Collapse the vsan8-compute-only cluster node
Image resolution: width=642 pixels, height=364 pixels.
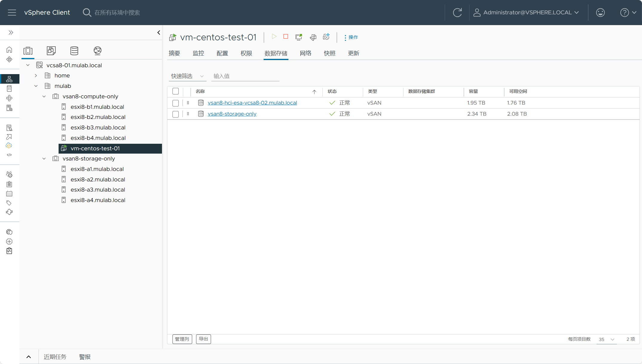pos(44,97)
